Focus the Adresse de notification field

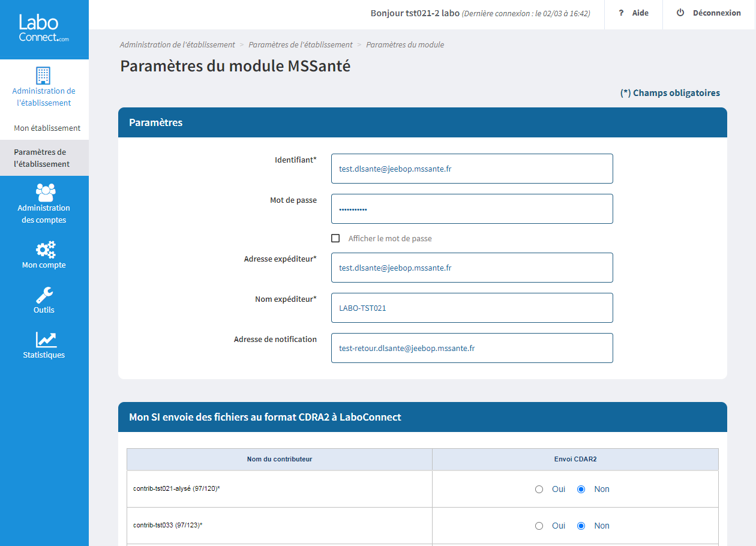472,348
